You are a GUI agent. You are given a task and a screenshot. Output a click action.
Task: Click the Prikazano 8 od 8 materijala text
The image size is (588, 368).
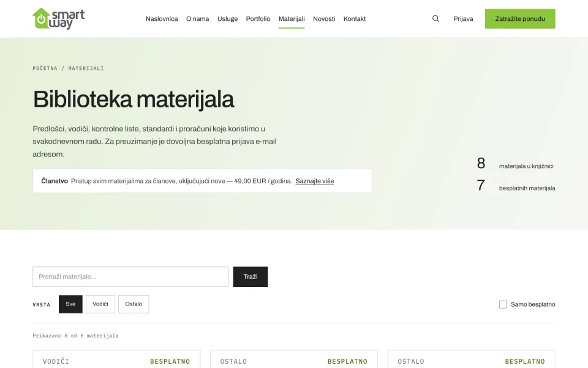pyautogui.click(x=75, y=335)
